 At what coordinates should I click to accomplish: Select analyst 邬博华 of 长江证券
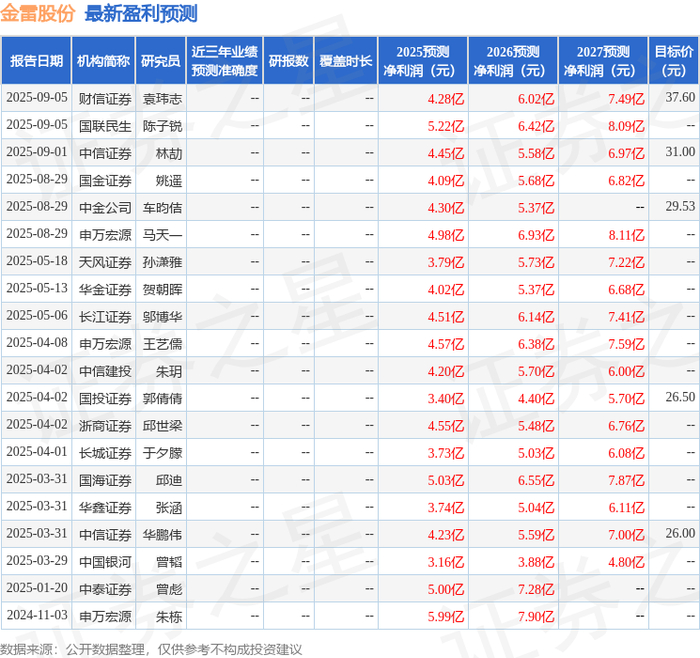coord(162,317)
